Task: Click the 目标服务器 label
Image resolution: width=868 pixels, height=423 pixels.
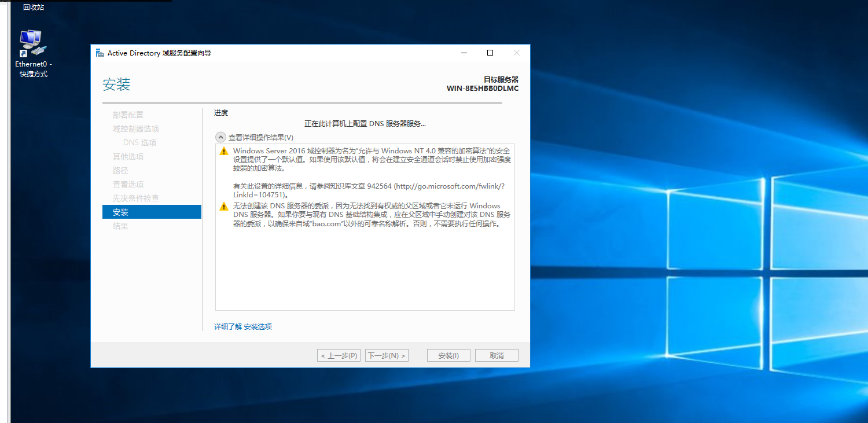Action: tap(501, 79)
